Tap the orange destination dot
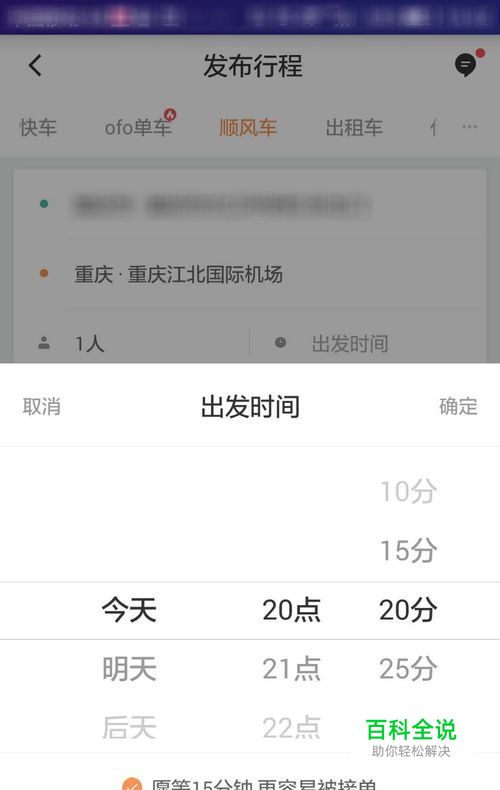Viewport: 500px width, 790px height. (x=44, y=274)
